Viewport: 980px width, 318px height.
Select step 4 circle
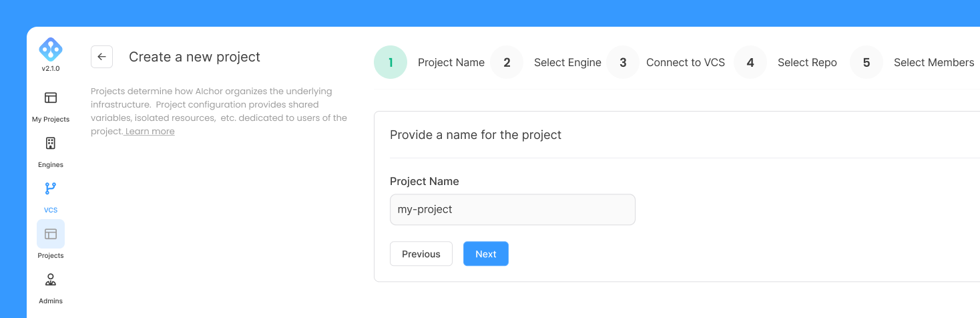coord(750,62)
